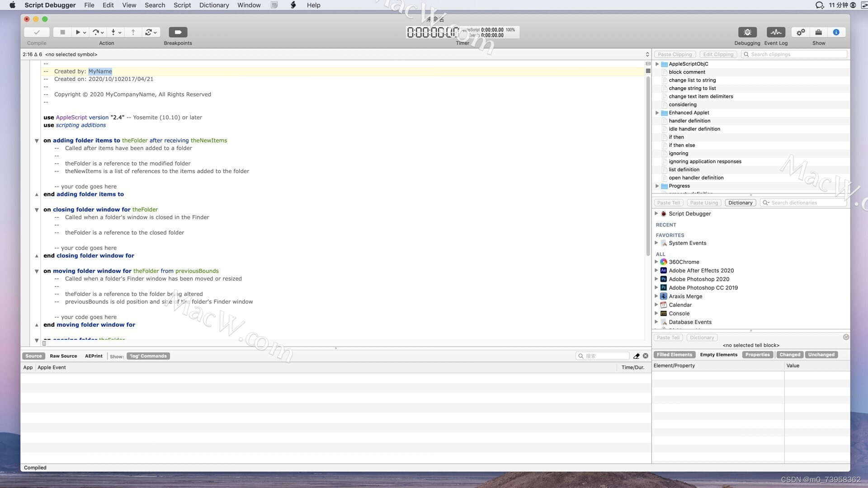Expand the AppleScriptObjC clippings folder
Screen dimensions: 868x488
click(657, 64)
